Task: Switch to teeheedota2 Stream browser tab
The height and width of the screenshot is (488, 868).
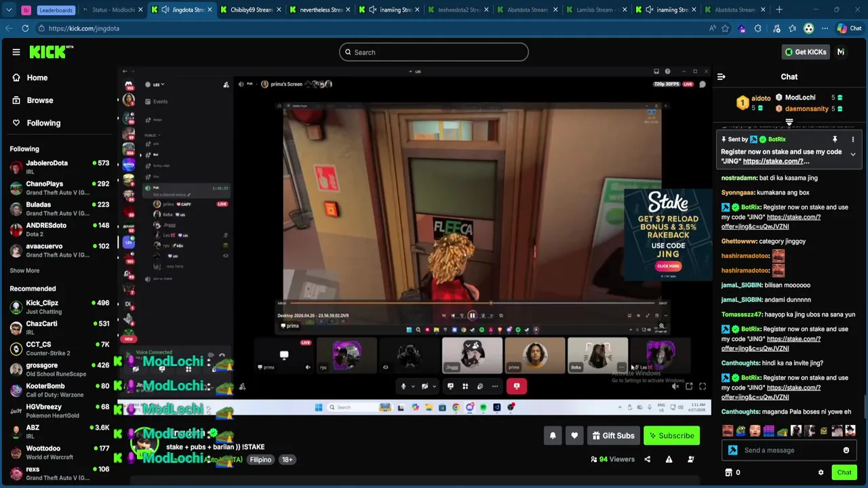Action: pyautogui.click(x=459, y=9)
